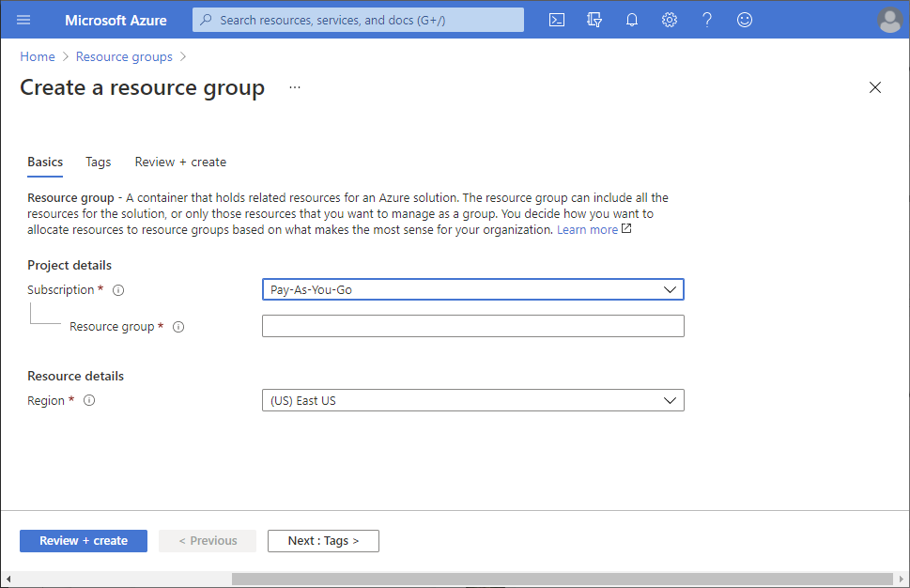Switch to the Tags tab
910x588 pixels.
99,162
